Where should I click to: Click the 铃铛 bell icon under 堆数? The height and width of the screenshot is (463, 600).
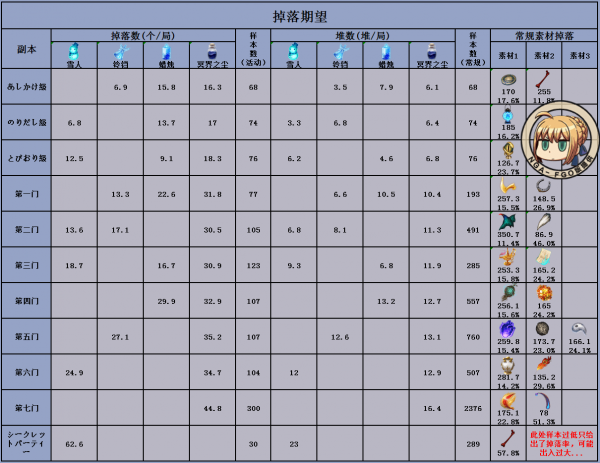point(340,52)
